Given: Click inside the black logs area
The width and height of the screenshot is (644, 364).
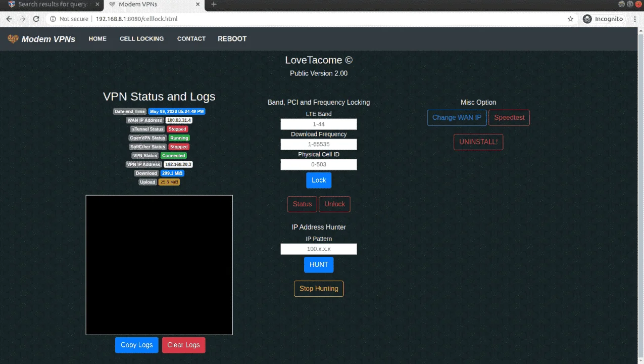Looking at the screenshot, I should pyautogui.click(x=159, y=265).
